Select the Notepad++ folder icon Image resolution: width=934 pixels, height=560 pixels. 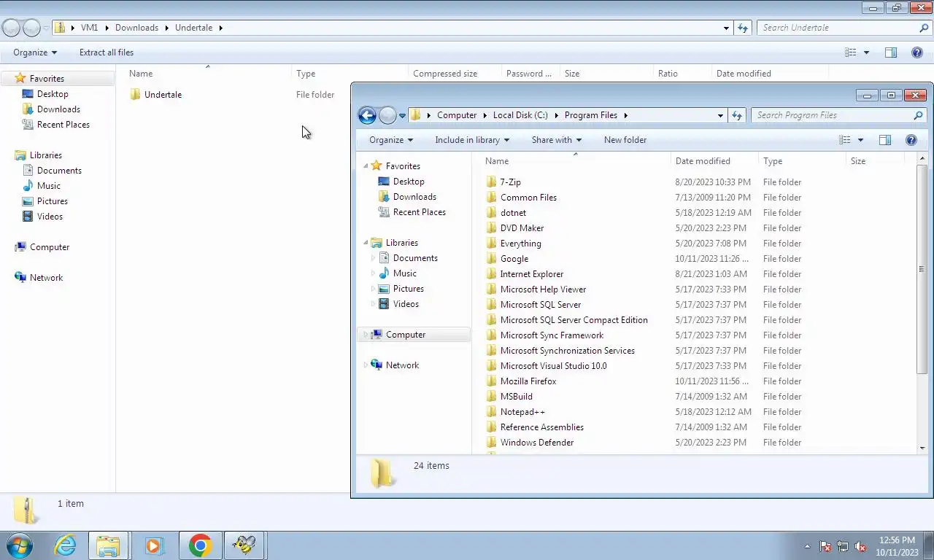point(491,412)
